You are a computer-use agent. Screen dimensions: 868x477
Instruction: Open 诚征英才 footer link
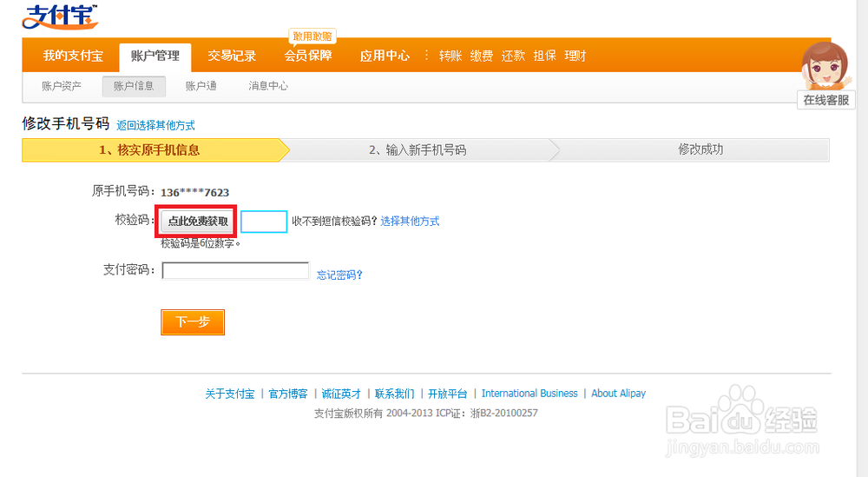[x=341, y=394]
